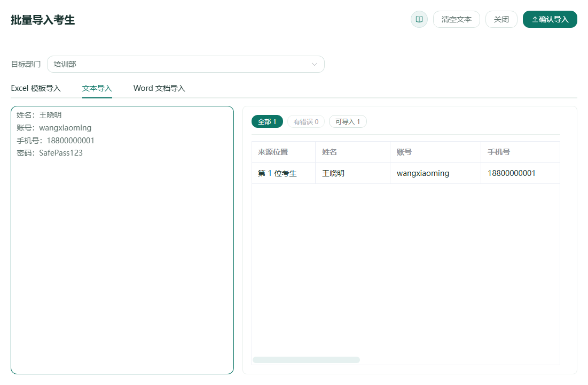The image size is (588, 385).
Task: Click the 王晓明 name cell in table
Action: [353, 173]
